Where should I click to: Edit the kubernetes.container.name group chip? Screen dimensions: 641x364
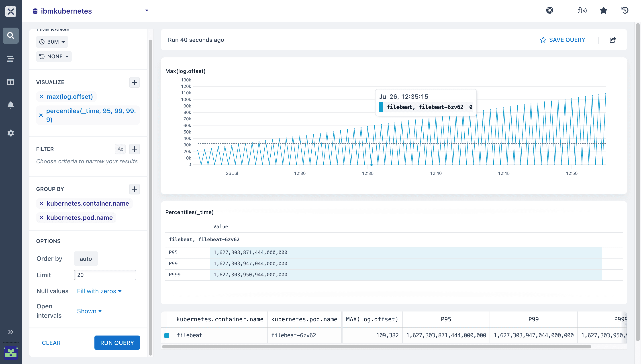pos(88,204)
